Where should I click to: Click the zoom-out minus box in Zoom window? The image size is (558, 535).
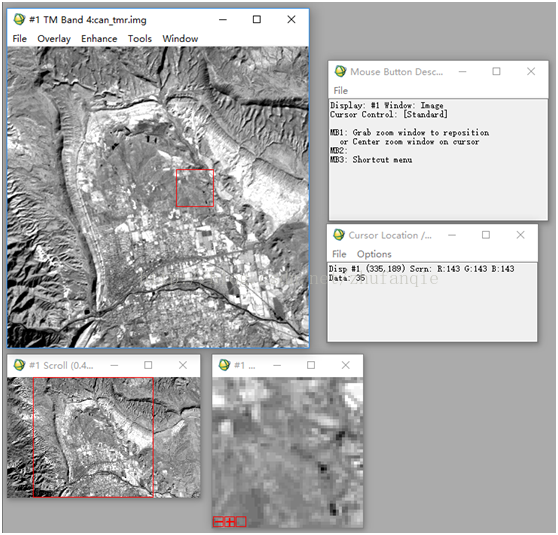tap(219, 522)
